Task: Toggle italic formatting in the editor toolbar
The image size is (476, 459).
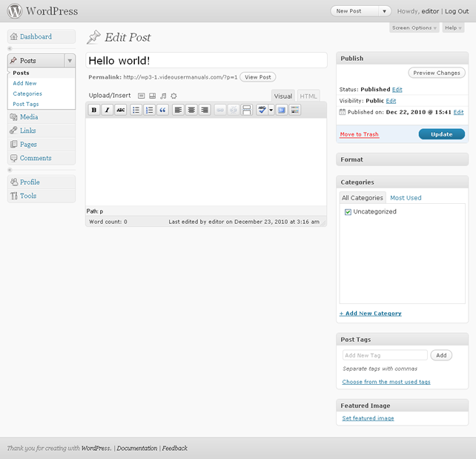Action: tap(108, 110)
